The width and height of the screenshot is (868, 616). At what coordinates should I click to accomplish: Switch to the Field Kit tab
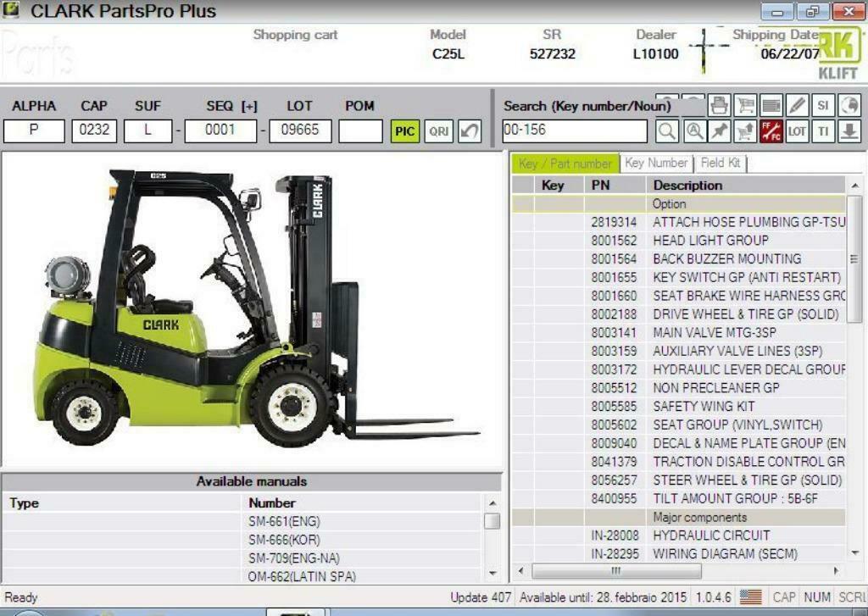tap(721, 163)
